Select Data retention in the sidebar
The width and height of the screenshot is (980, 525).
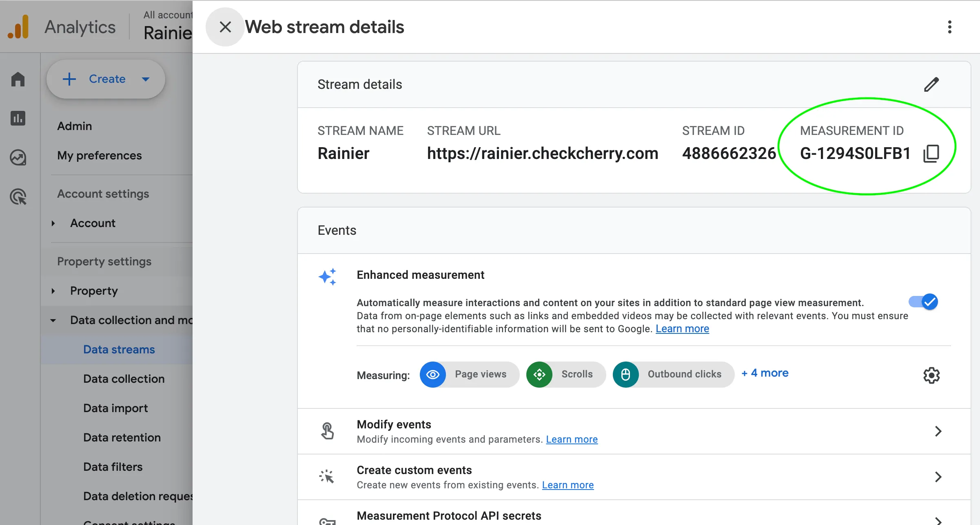pyautogui.click(x=122, y=438)
